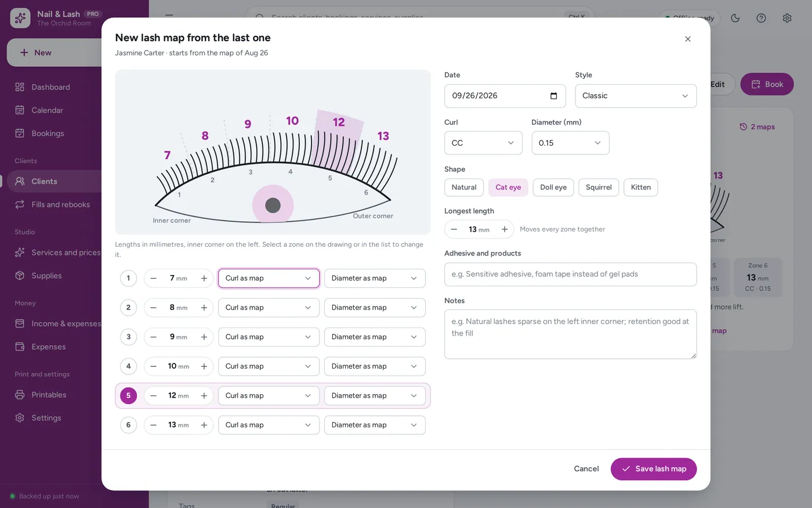Screen dimensions: 812x508
Task: Open zone 6 'Diameter as map' dropdown
Action: 375,425
